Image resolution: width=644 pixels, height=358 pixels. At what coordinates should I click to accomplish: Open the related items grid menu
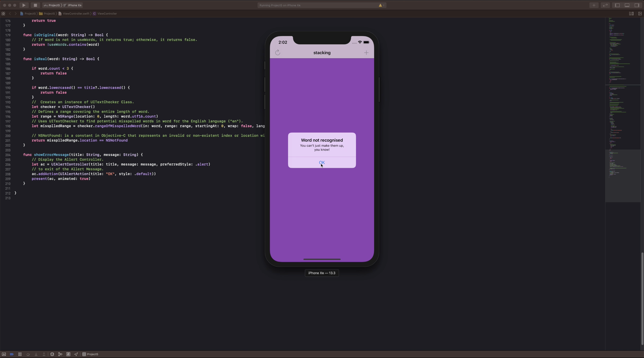(x=3, y=13)
